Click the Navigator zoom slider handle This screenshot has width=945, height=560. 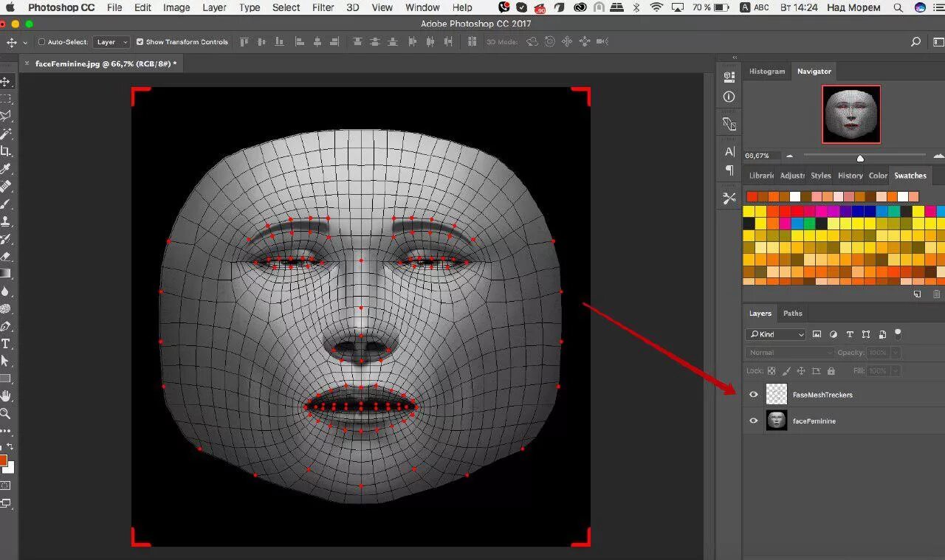coord(860,158)
